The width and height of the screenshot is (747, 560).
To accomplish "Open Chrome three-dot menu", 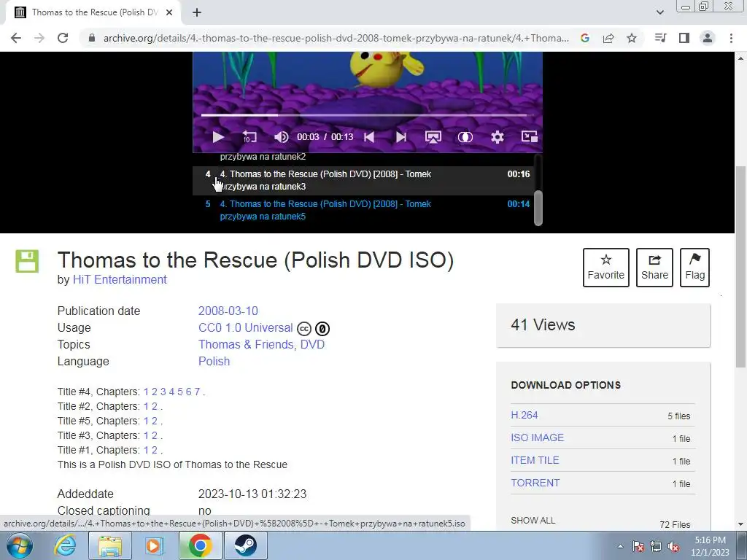I will (731, 38).
